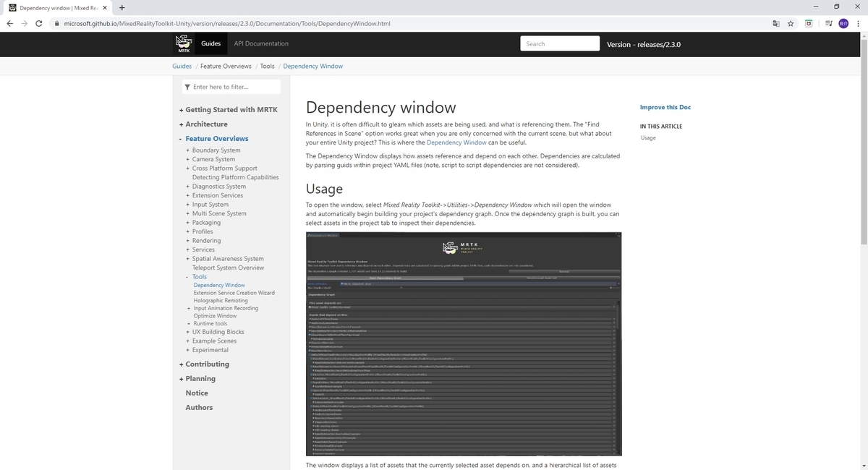
Task: Click Dependency Window in the breadcrumb
Action: coord(313,66)
